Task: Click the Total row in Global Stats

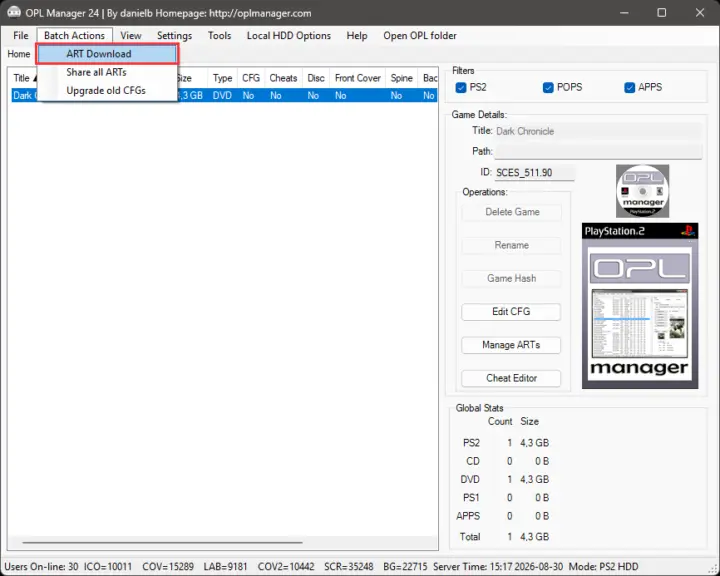Action: point(504,536)
